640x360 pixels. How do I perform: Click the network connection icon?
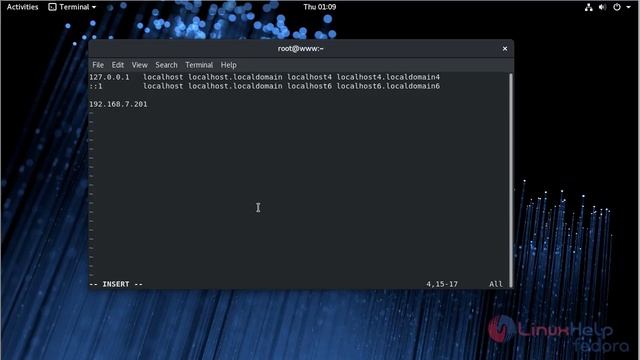click(588, 7)
